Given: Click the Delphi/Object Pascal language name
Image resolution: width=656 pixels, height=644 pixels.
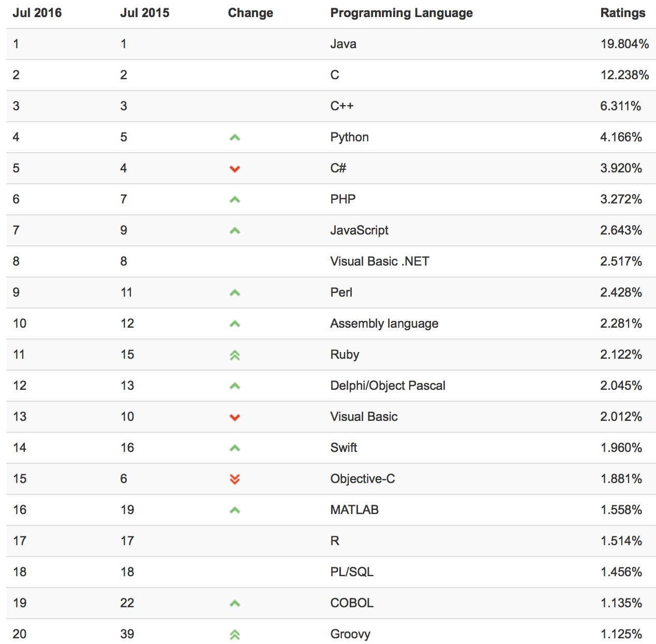Looking at the screenshot, I should coord(387,386).
